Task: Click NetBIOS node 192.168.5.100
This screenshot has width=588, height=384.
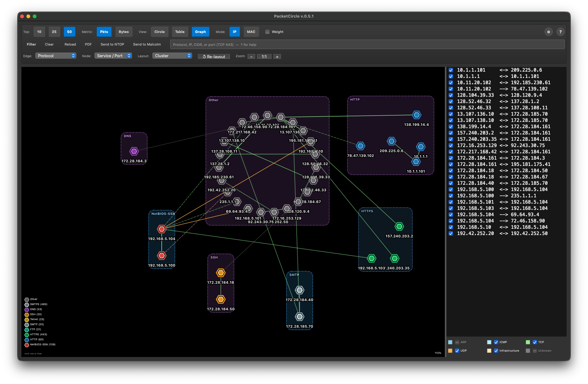Action: click(x=162, y=255)
